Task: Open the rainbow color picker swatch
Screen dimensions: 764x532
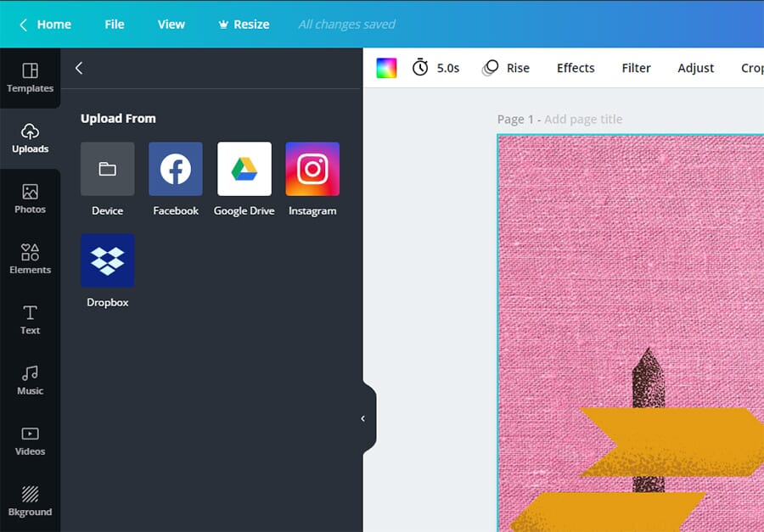Action: pyautogui.click(x=386, y=68)
